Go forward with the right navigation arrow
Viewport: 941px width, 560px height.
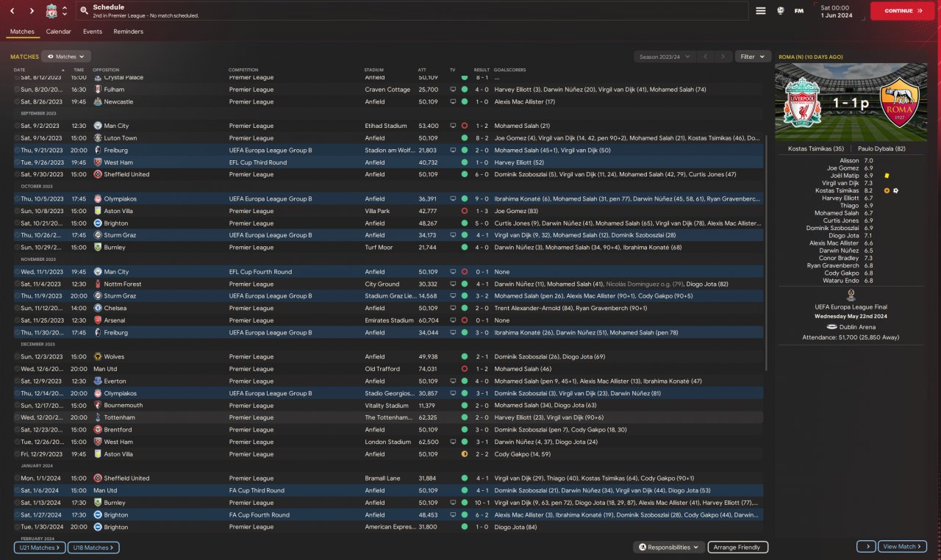[x=32, y=11]
